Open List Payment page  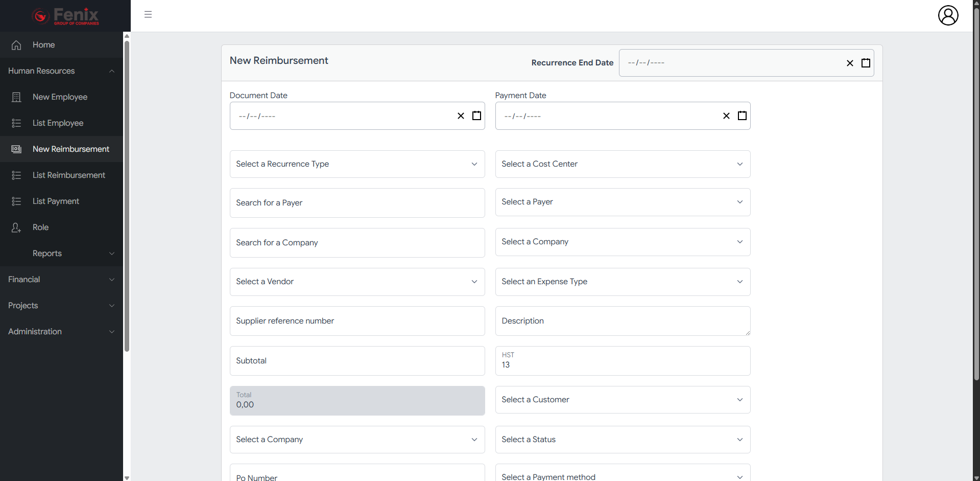coord(61,201)
